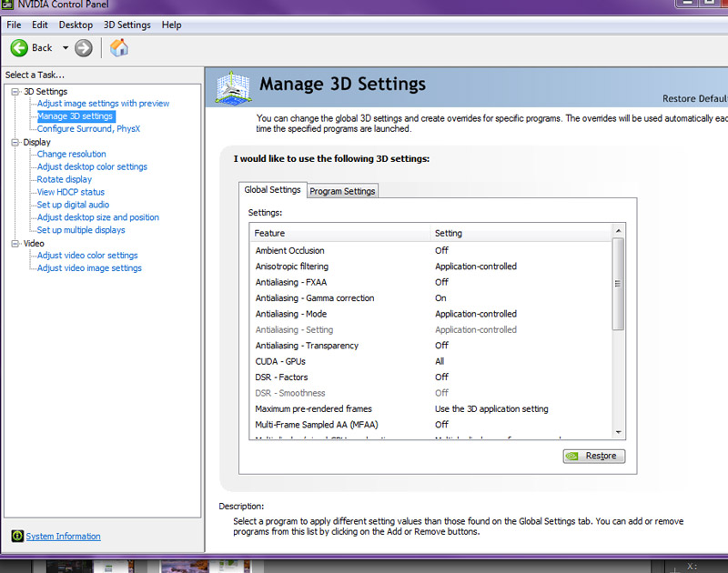Select the Ambient Occlusion row
The image size is (728, 573).
pyautogui.click(x=430, y=250)
